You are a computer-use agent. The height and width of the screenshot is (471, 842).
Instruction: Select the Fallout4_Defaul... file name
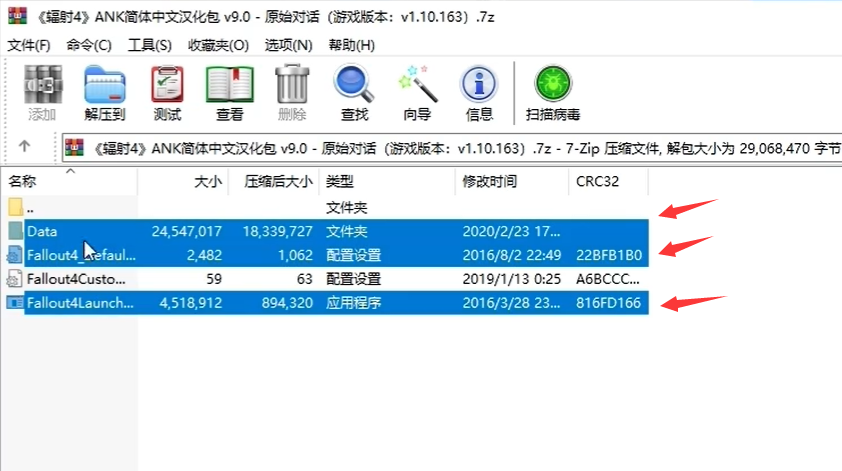coord(81,255)
